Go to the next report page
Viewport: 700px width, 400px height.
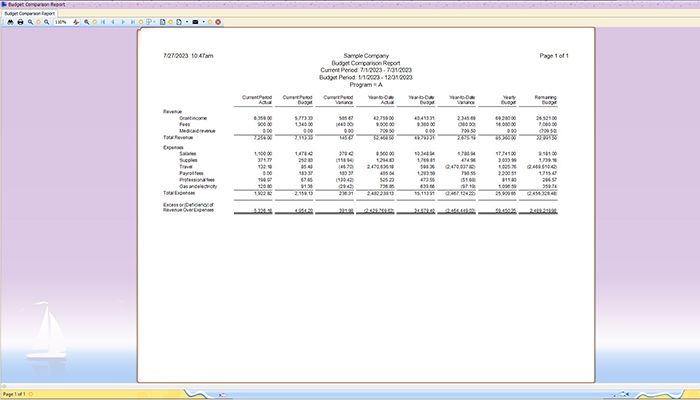(123, 22)
